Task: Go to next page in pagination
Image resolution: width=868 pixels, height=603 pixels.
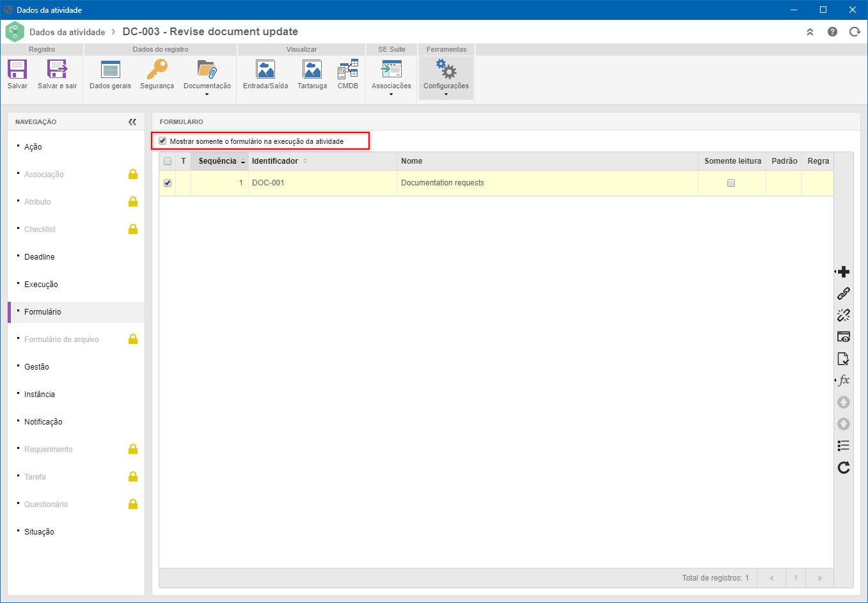Action: (820, 578)
